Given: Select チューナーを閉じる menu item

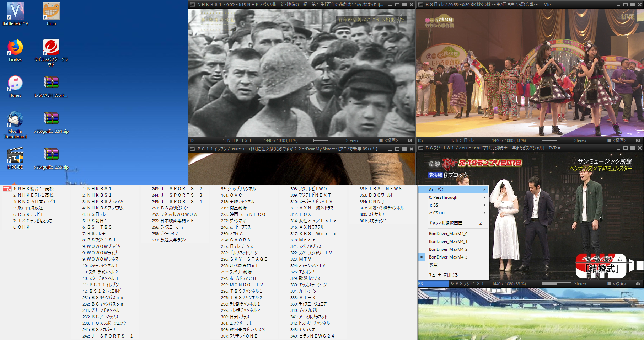Looking at the screenshot, I should coord(454,275).
